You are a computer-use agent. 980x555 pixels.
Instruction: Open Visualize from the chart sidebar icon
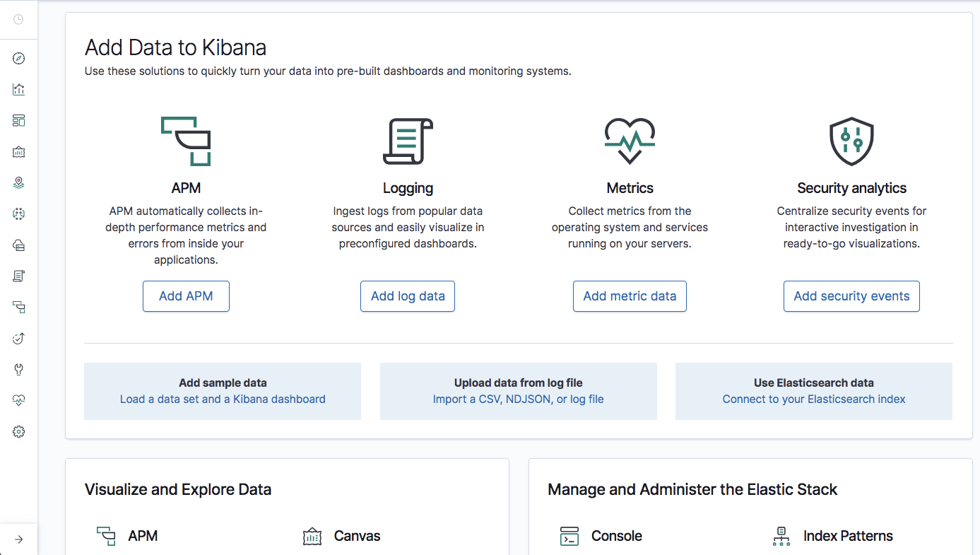(x=19, y=90)
